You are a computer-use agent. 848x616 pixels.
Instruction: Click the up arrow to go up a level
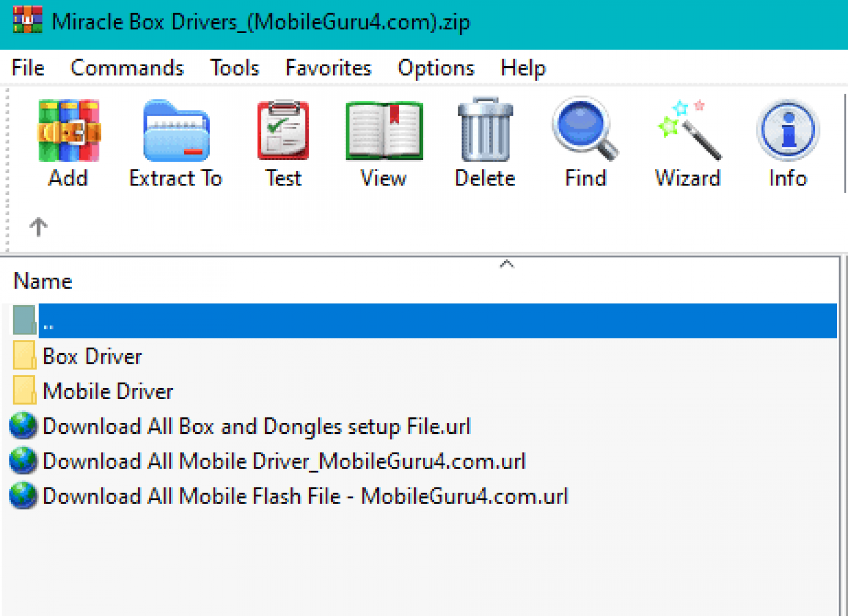(38, 226)
